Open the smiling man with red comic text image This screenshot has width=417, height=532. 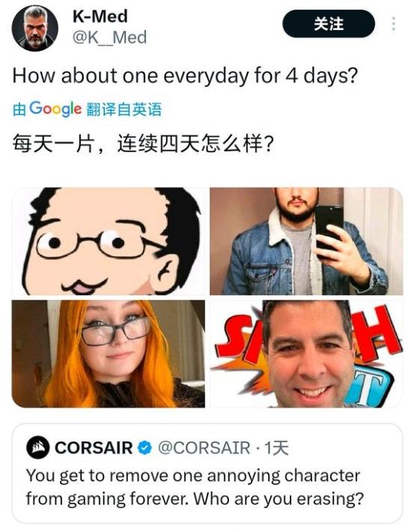click(x=306, y=354)
